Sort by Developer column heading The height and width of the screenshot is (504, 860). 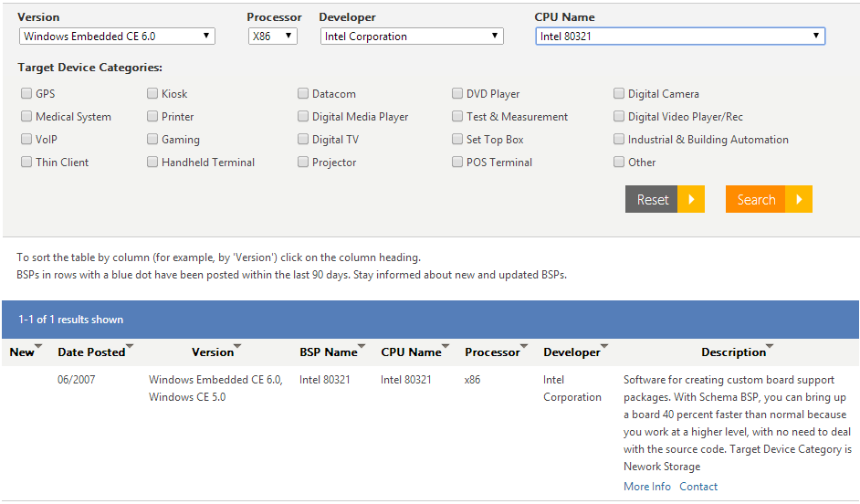coord(572,352)
